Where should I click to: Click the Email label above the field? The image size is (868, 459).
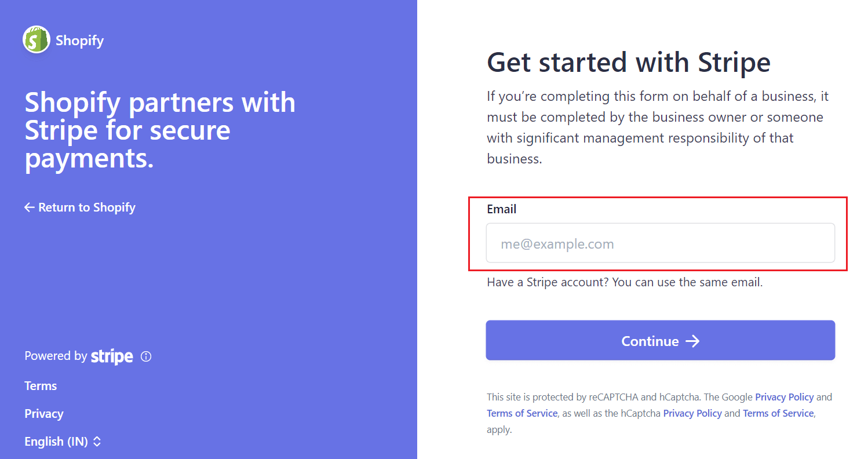pyautogui.click(x=502, y=209)
